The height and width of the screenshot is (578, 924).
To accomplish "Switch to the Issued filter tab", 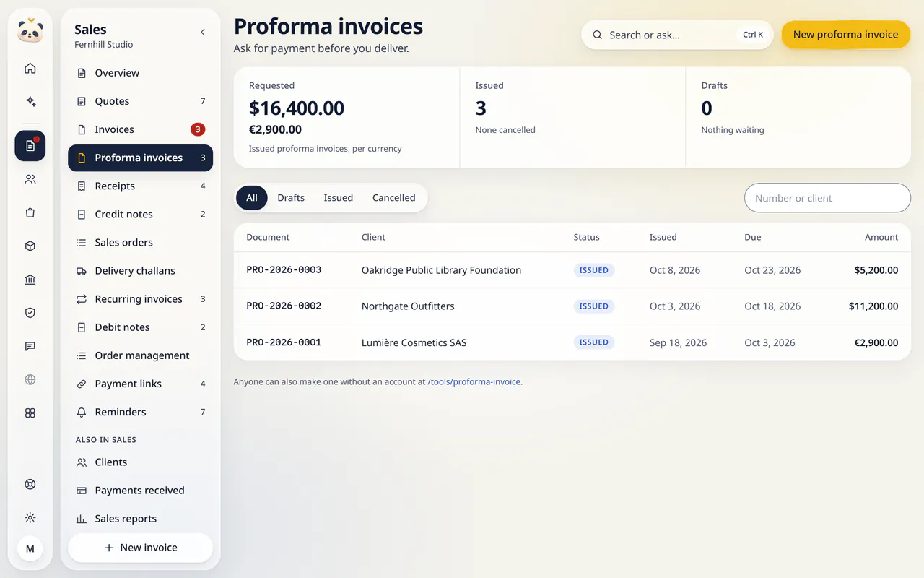I will point(339,198).
